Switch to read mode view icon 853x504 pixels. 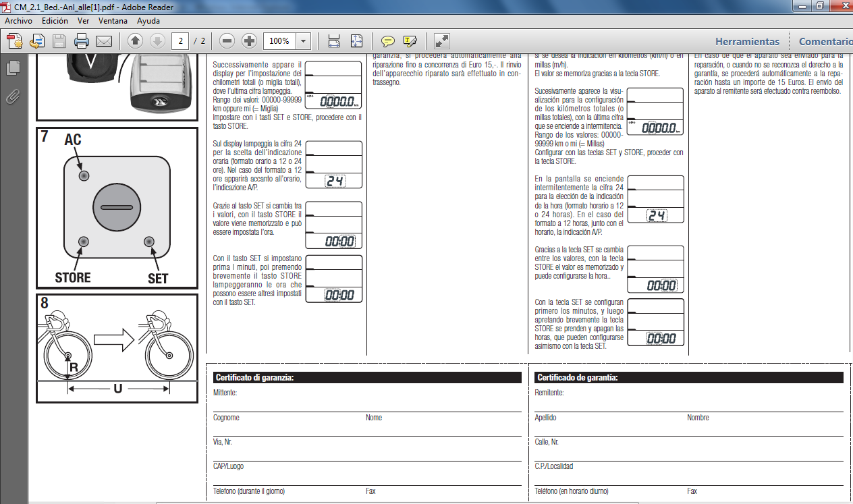coord(441,41)
